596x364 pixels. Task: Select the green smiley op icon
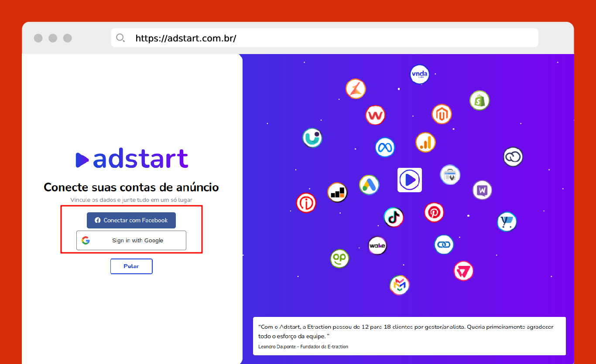click(339, 259)
